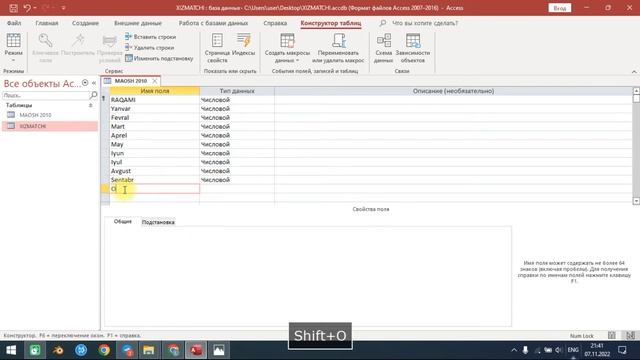Click the navigation pane search field
640x360 pixels.
45,95
